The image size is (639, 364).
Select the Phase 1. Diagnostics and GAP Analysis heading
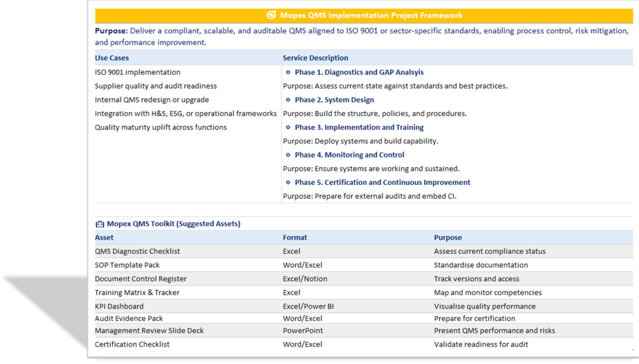click(359, 72)
